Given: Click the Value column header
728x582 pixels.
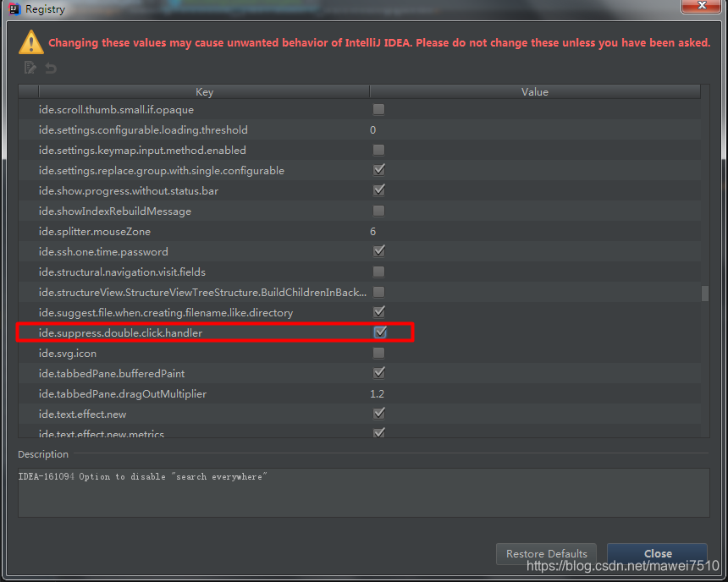Looking at the screenshot, I should pos(535,92).
